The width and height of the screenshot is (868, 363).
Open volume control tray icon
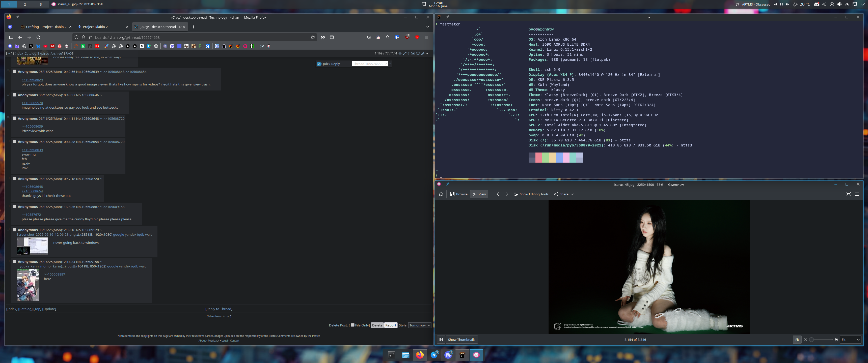[x=839, y=4]
